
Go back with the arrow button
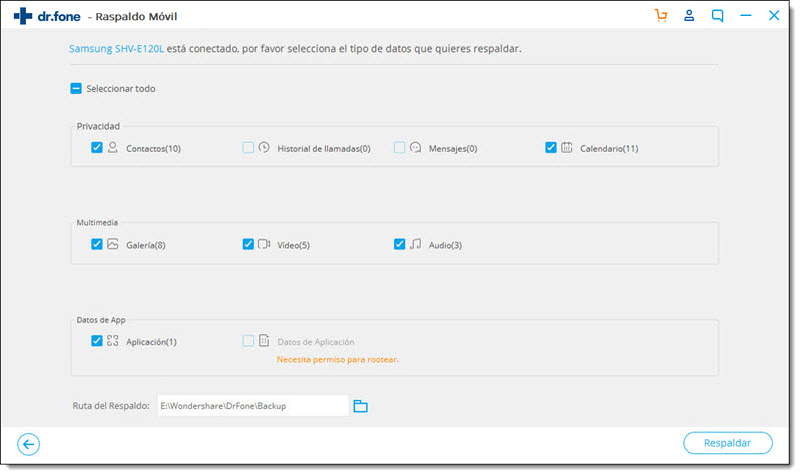[x=29, y=444]
